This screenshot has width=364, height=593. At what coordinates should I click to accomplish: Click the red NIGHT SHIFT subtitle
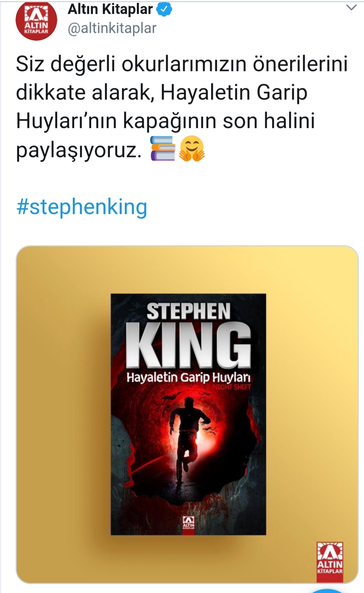[232, 387]
